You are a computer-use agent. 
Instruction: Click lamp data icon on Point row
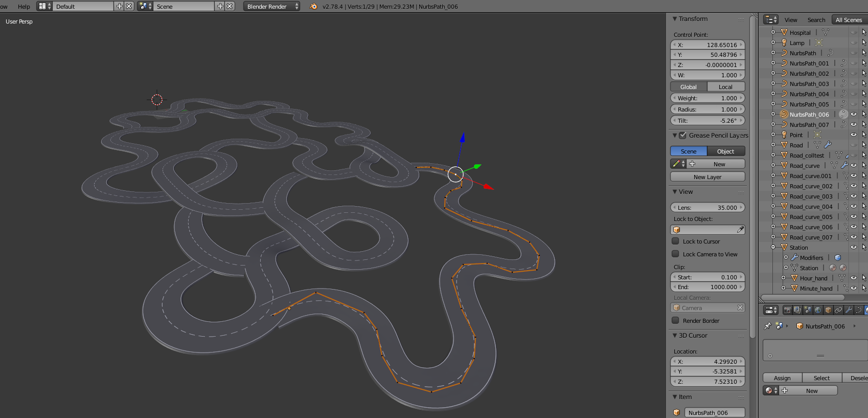click(817, 135)
